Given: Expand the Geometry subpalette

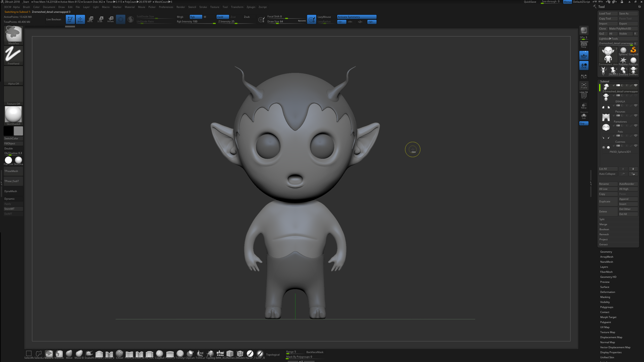Looking at the screenshot, I should [x=606, y=252].
